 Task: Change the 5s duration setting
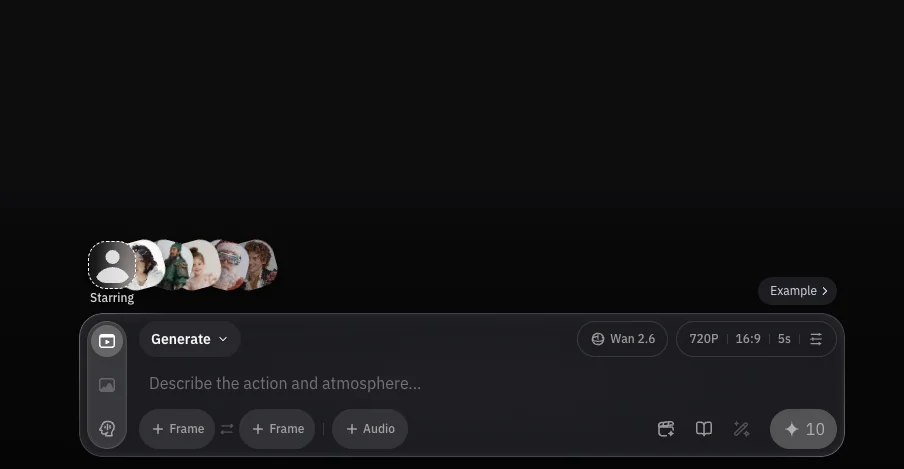tap(784, 339)
